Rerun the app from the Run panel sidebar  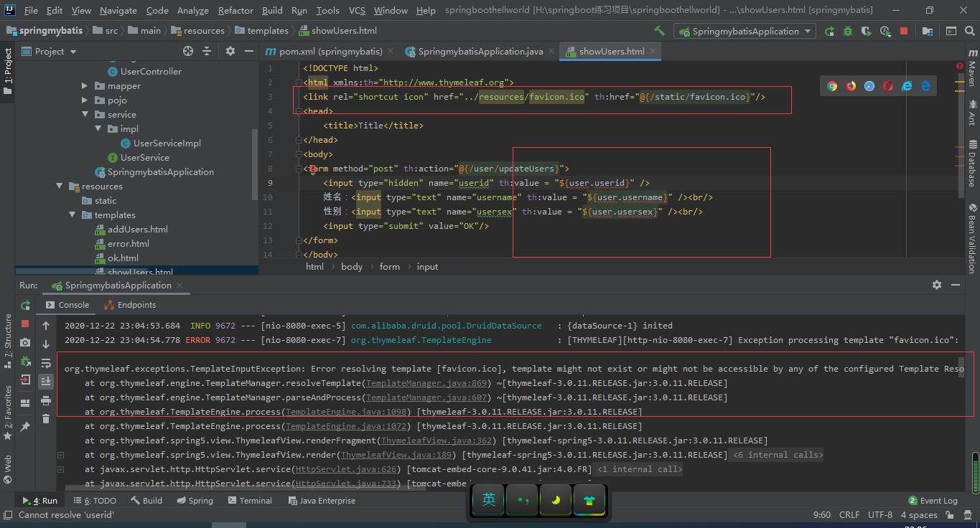[x=26, y=305]
